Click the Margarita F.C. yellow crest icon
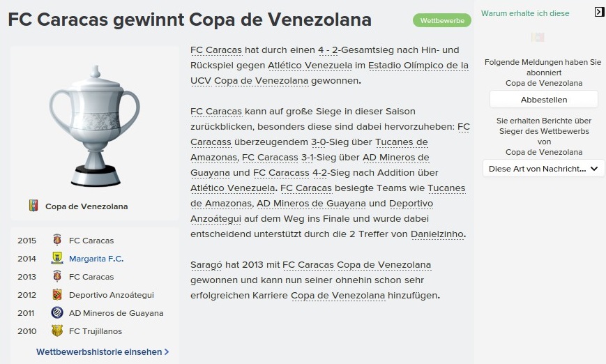 tap(57, 258)
